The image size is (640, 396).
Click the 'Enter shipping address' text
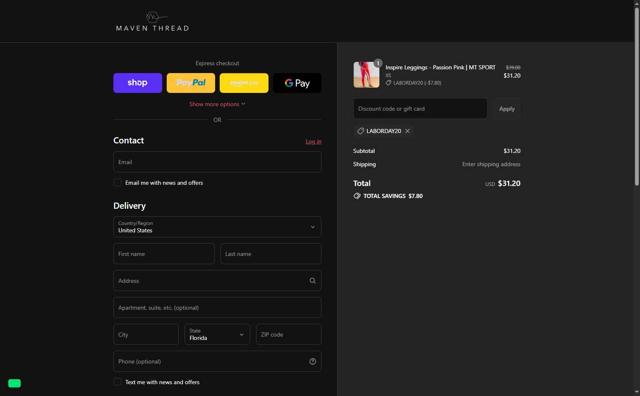491,164
